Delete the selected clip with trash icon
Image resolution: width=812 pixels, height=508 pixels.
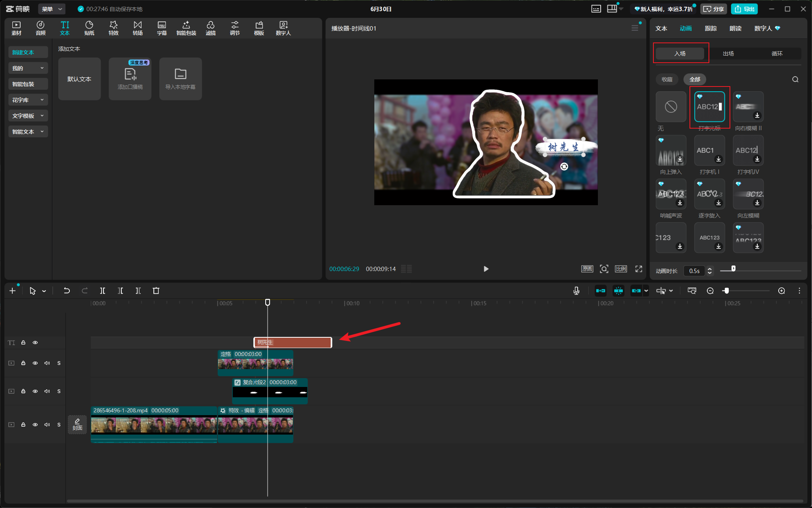point(156,291)
